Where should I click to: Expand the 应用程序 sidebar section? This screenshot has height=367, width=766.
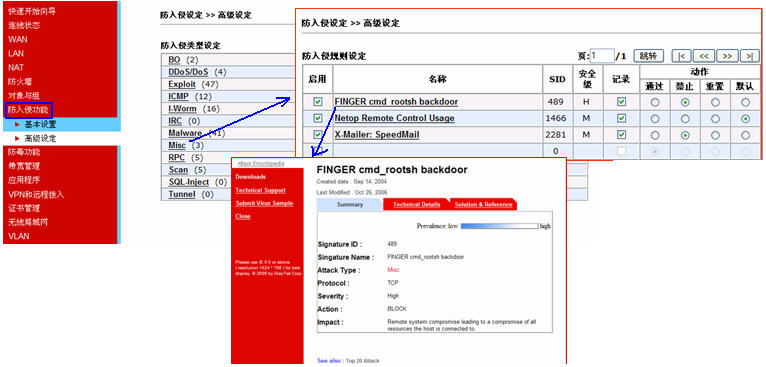tap(23, 180)
